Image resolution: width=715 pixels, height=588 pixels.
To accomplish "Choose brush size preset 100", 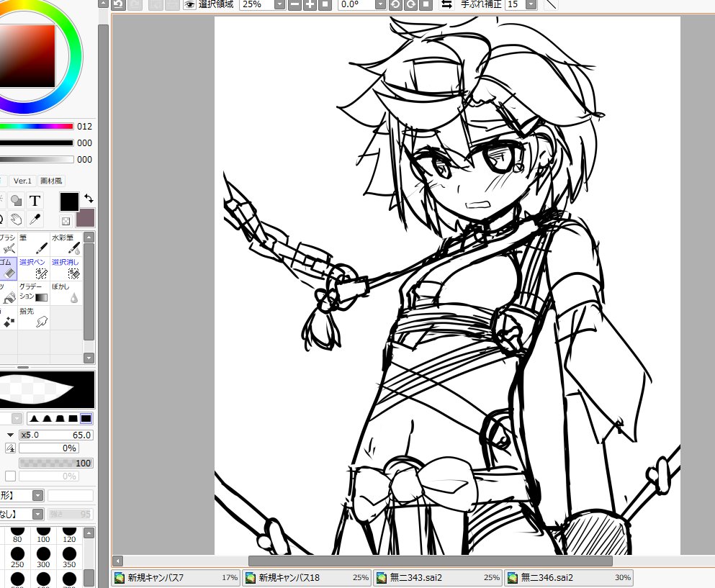I will coord(43,535).
